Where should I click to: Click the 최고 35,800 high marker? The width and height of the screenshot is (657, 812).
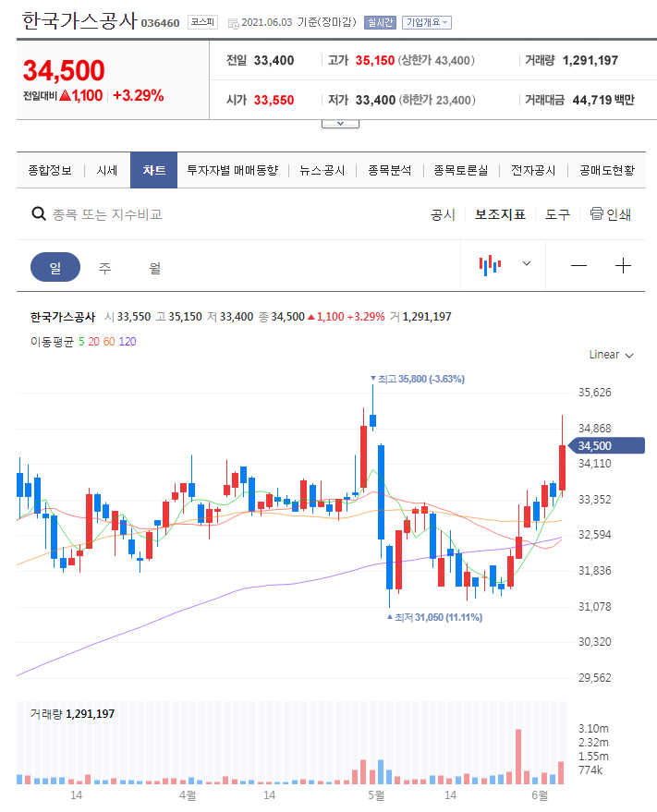418,379
